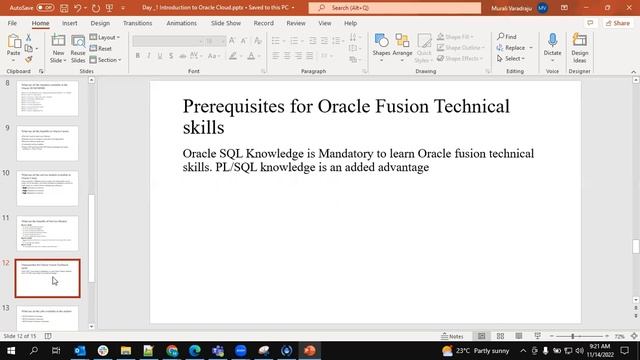Start Slide Show from status bar
This screenshot has width=640, height=360.
[x=538, y=336]
